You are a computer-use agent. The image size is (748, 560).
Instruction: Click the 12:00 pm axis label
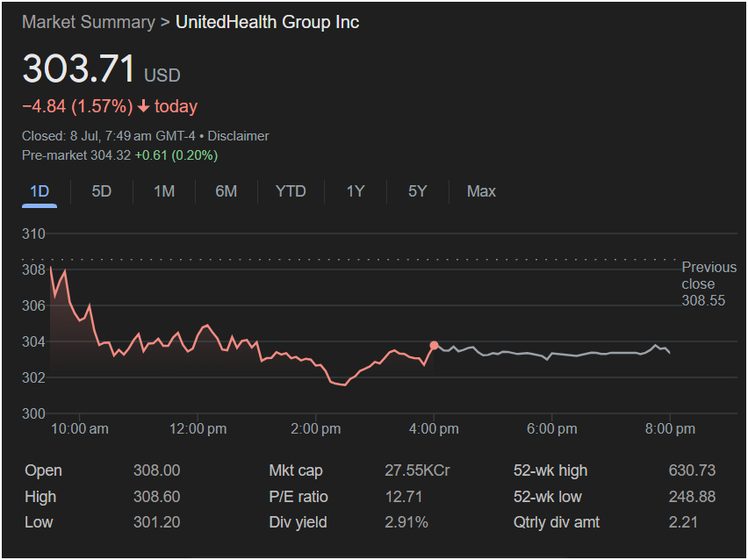[x=198, y=429]
